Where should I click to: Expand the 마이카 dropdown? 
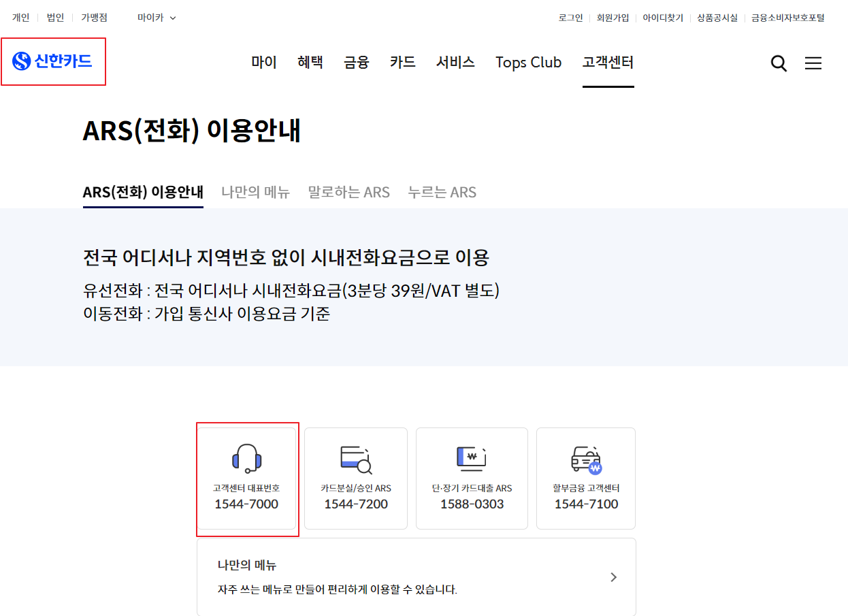pyautogui.click(x=157, y=18)
